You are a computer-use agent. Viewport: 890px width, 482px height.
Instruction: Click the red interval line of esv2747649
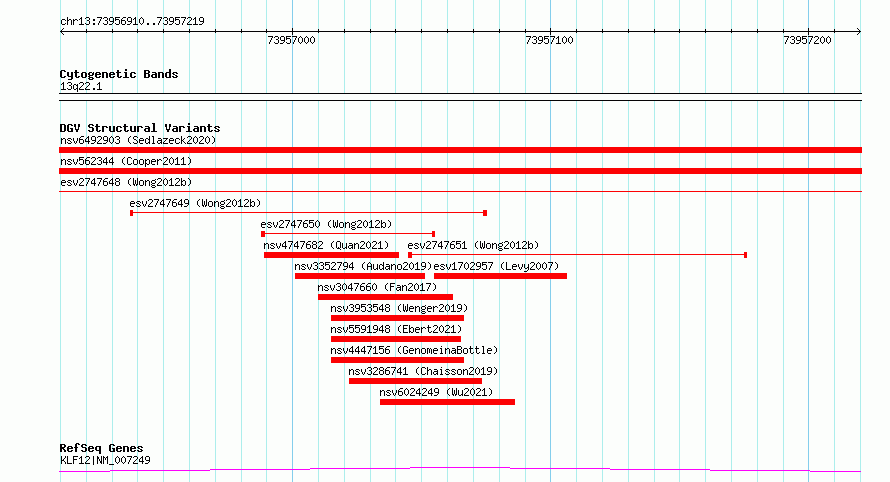308,213
